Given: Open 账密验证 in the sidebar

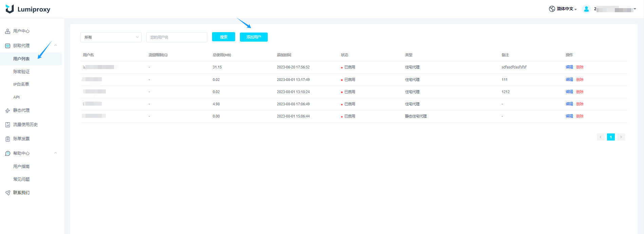Looking at the screenshot, I should point(21,72).
